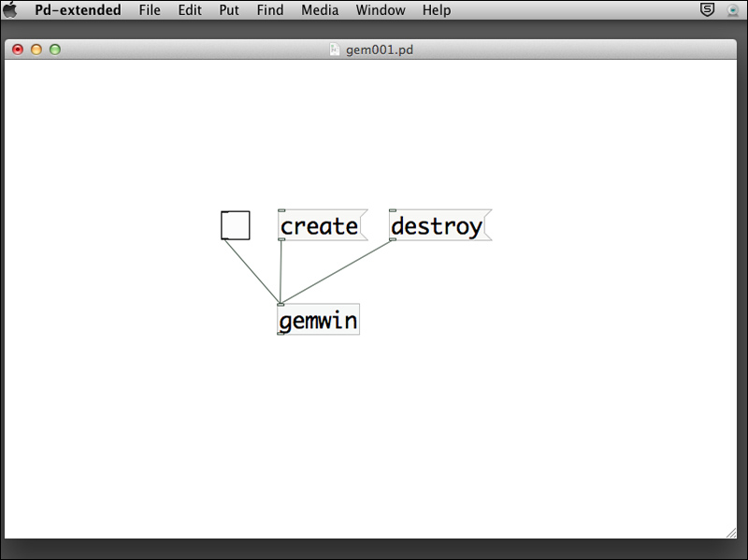Click the create message box
Viewport: 748px width, 560px height.
click(x=323, y=224)
